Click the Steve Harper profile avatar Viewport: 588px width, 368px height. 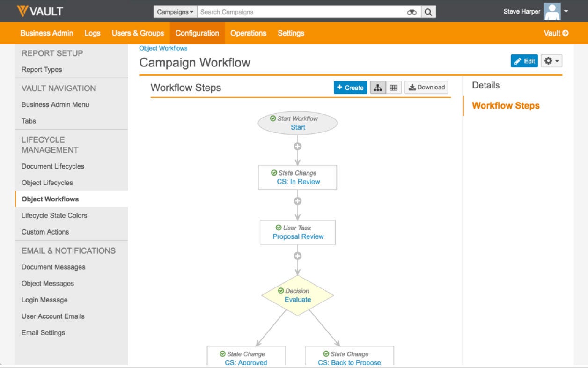[x=552, y=11]
